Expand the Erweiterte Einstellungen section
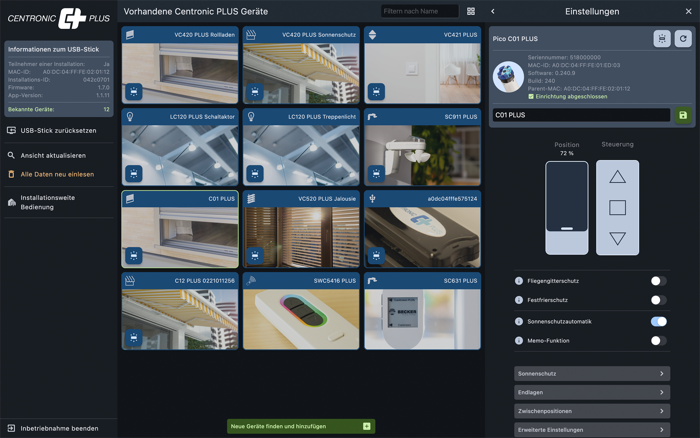This screenshot has width=700, height=438. click(592, 430)
